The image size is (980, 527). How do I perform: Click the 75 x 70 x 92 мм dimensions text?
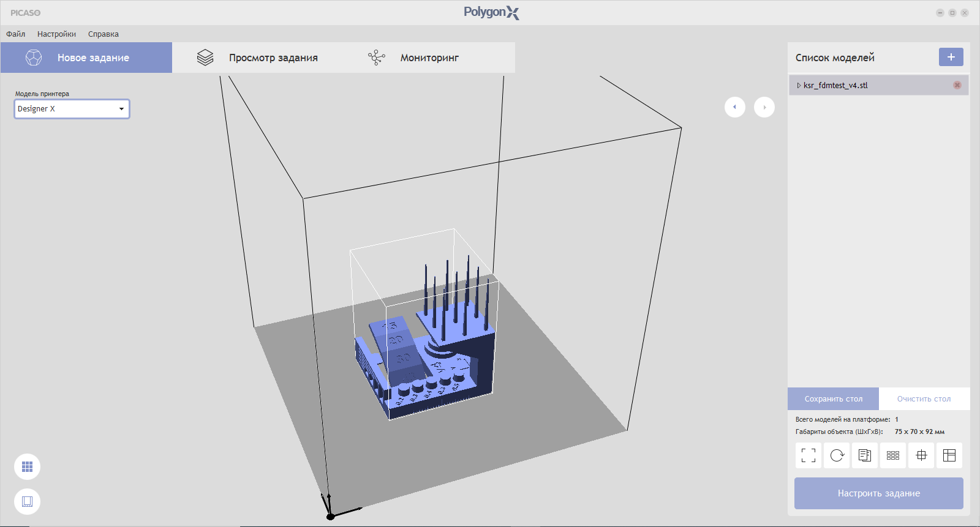[x=919, y=432]
